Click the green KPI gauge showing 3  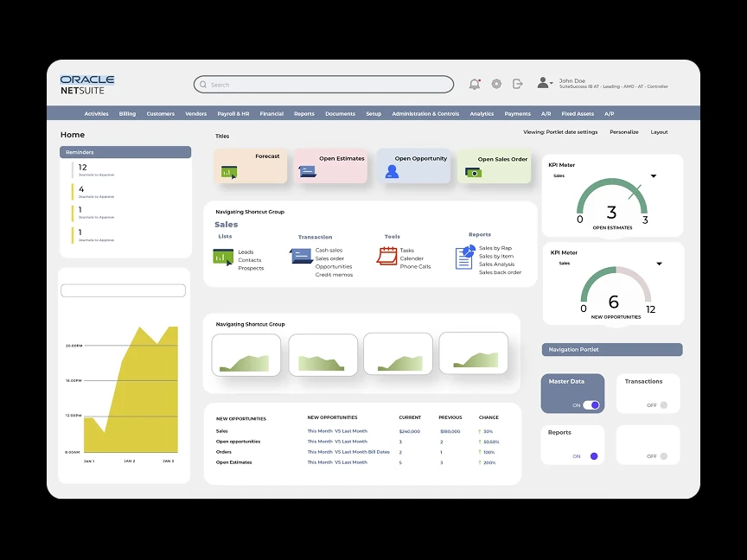click(610, 203)
